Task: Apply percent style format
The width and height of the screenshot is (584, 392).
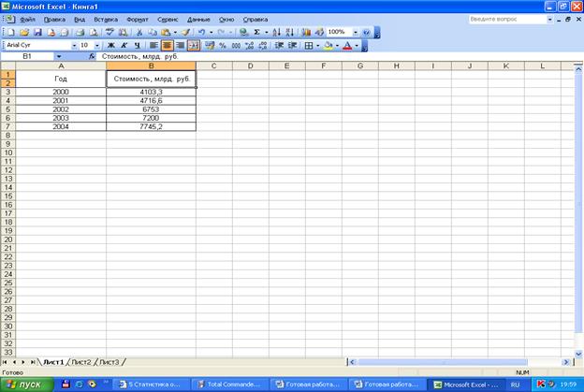Action: [223, 46]
